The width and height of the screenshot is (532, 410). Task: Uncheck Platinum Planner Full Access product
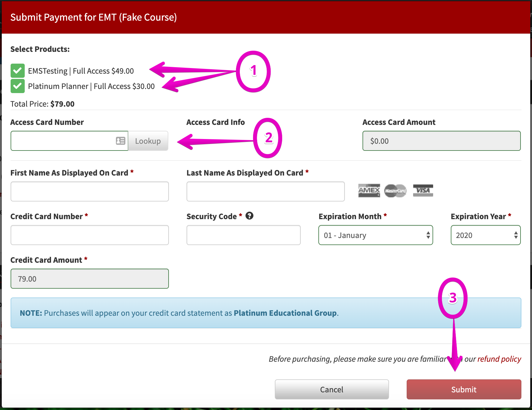click(x=18, y=86)
